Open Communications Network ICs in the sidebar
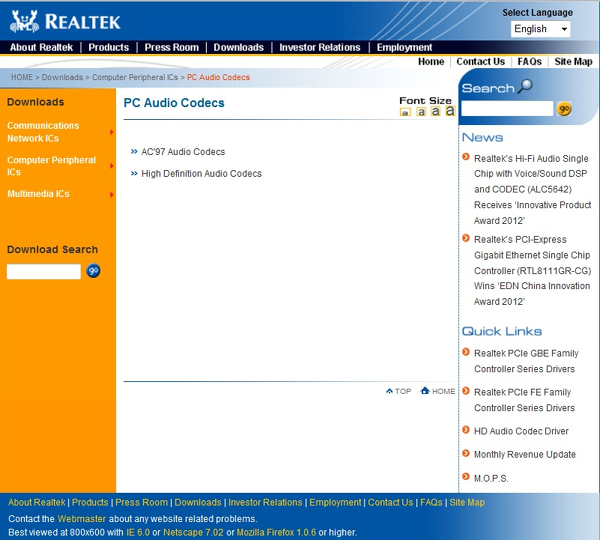The width and height of the screenshot is (600, 540). 43,132
